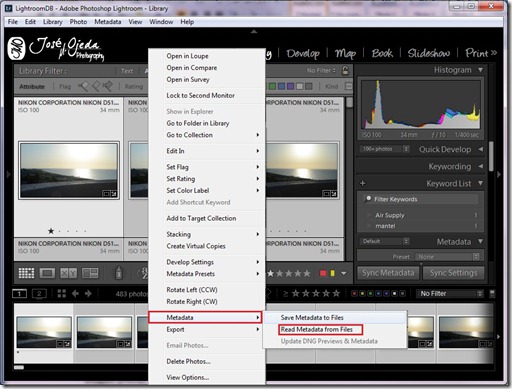Filter by rejected photos icon
This screenshot has width=512, height=389.
[107, 86]
